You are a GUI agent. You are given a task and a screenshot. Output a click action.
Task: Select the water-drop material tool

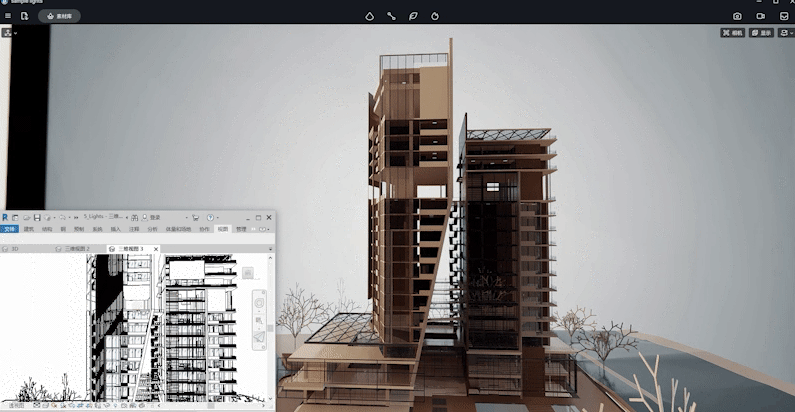(370, 16)
